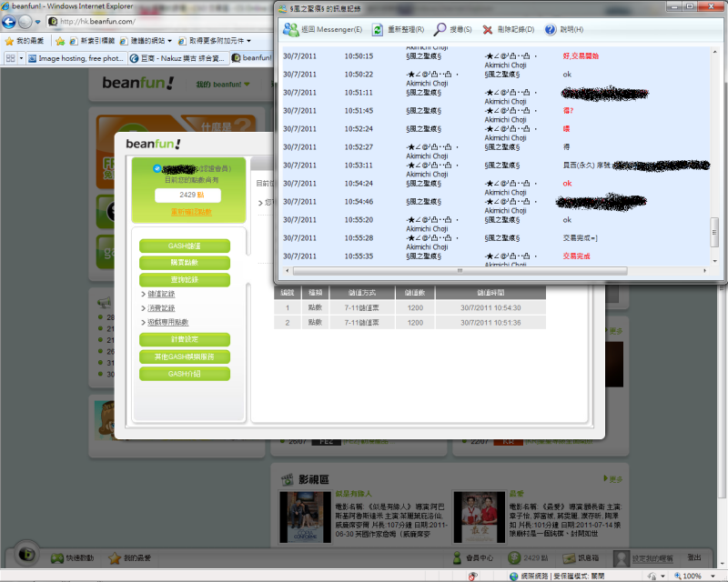Click the gamepad Quick Launch icon 快速啟動
The height and width of the screenshot is (582, 728).
point(57,558)
